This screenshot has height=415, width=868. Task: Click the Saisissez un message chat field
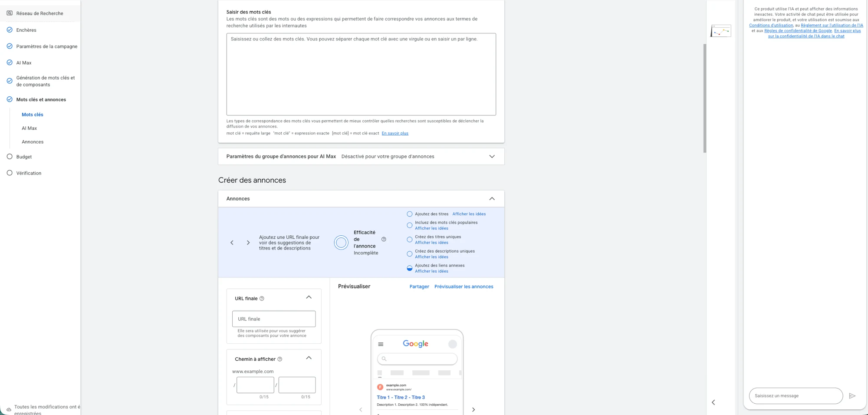[x=796, y=396]
